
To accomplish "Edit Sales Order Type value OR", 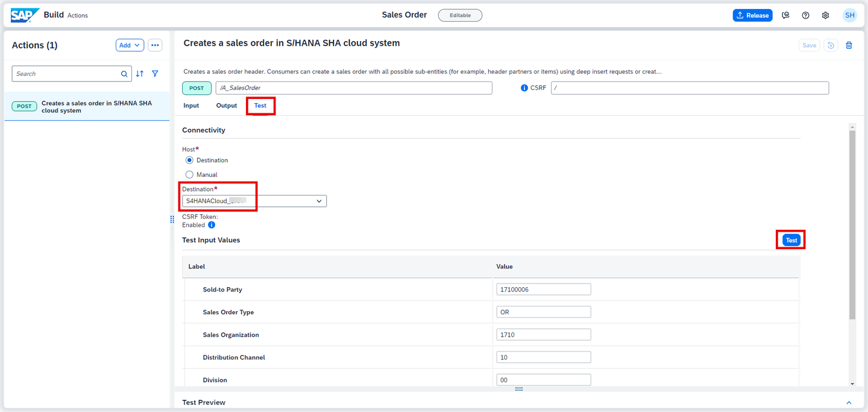I will coord(544,312).
